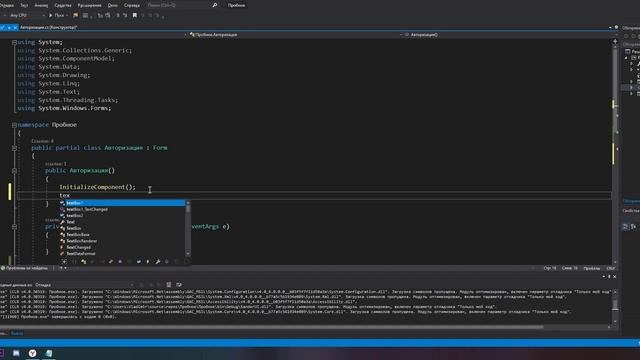The height and width of the screenshot is (360, 640).
Task: Click the Проблемы не найдены status indicator
Action: tap(24, 268)
